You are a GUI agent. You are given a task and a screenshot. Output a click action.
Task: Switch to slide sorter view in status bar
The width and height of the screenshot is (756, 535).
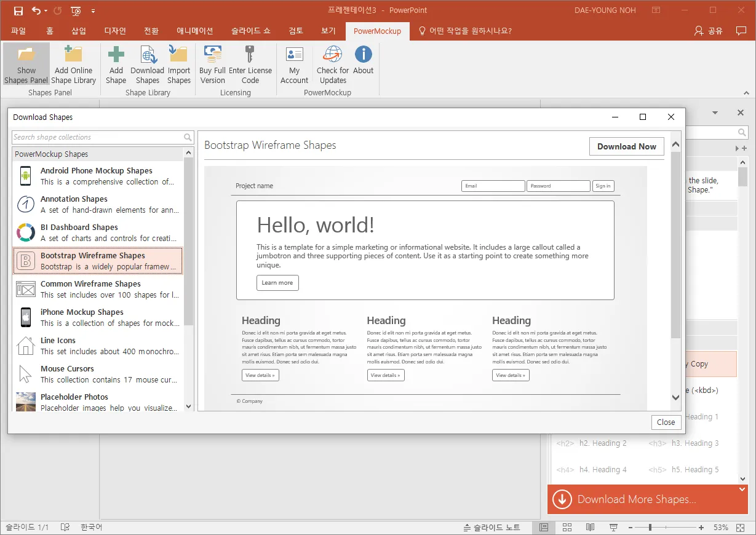tap(567, 528)
